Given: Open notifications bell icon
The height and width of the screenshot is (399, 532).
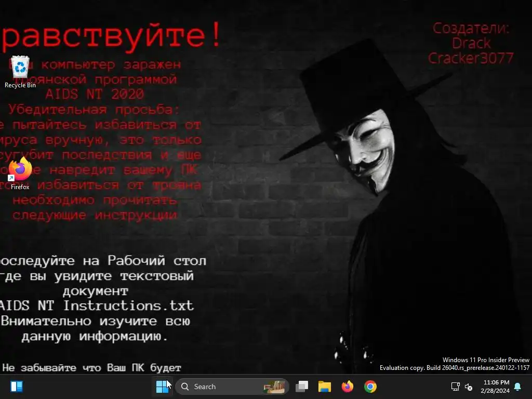Looking at the screenshot, I should pyautogui.click(x=518, y=387).
